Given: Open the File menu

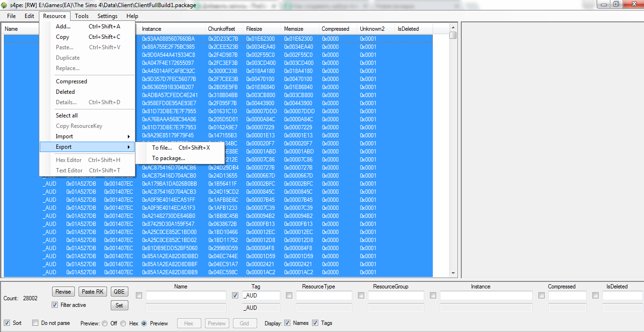Looking at the screenshot, I should pos(11,16).
